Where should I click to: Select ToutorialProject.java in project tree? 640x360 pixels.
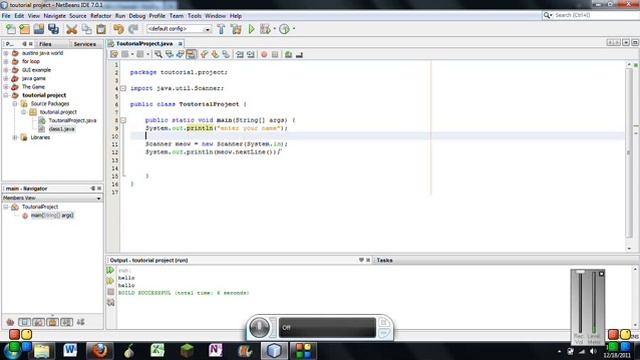tap(72, 120)
